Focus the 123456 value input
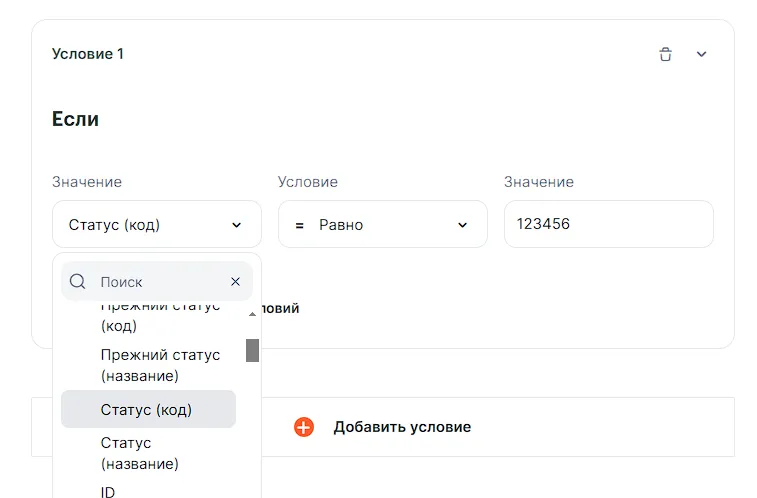Screen dimensions: 757x498 (x=608, y=225)
